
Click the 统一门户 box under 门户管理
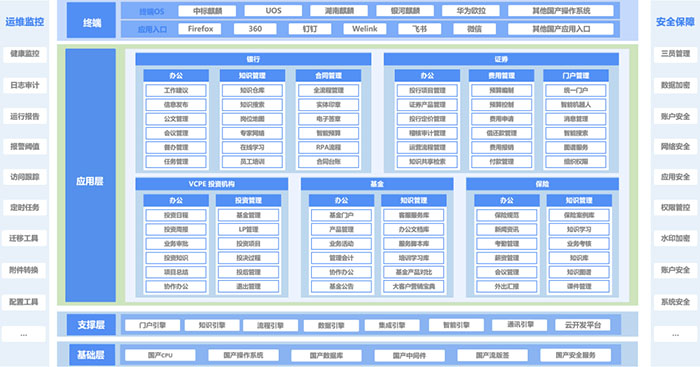click(x=575, y=90)
